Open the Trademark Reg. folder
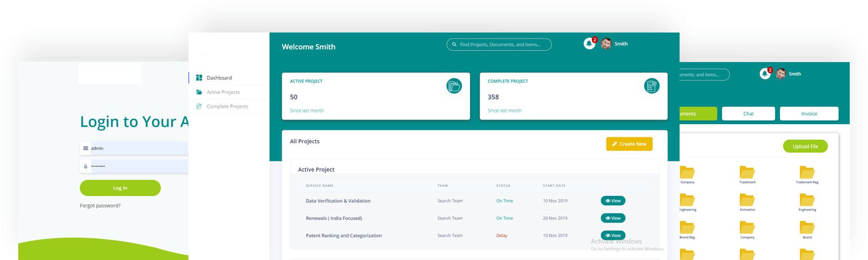Image resolution: width=868 pixels, height=260 pixels. (x=807, y=173)
